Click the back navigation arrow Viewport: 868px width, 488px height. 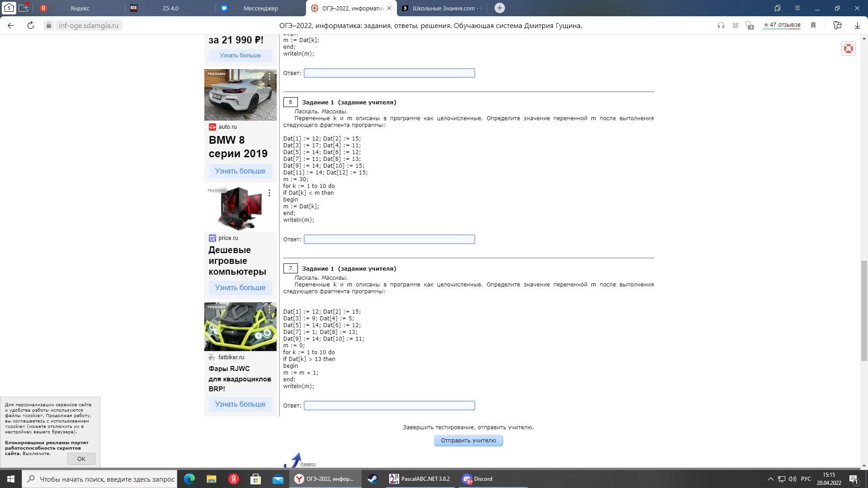(11, 25)
